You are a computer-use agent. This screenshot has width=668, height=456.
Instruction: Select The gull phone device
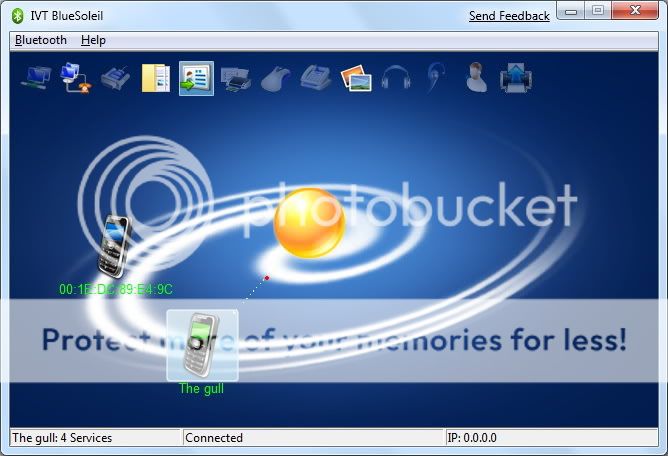202,345
